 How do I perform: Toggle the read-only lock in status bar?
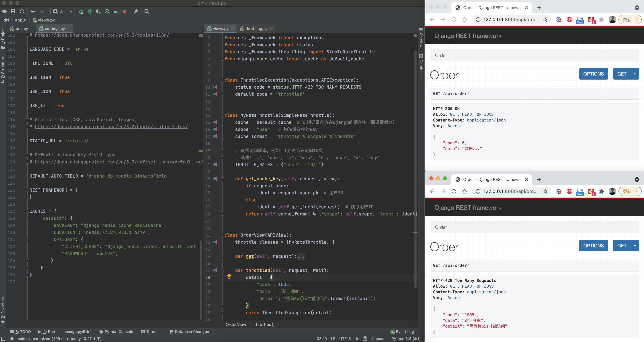[x=357, y=339]
